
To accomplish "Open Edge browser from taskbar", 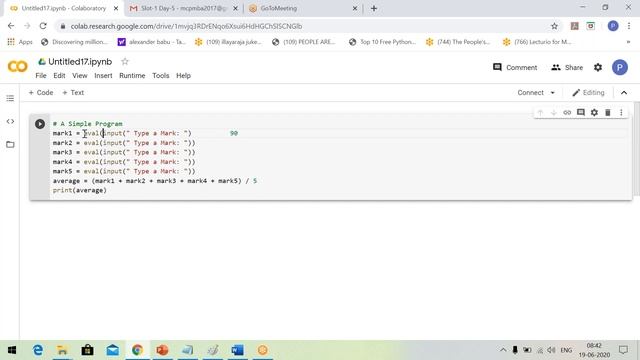I will 38,350.
